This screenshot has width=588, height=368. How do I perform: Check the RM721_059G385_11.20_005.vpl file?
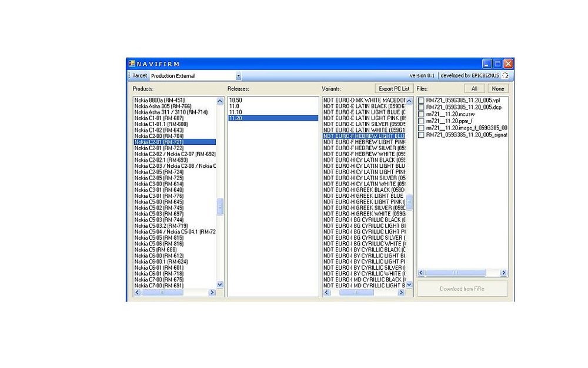pyautogui.click(x=421, y=101)
